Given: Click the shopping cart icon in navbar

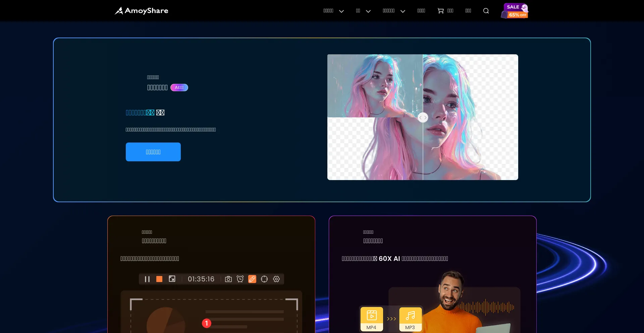Looking at the screenshot, I should (x=440, y=11).
